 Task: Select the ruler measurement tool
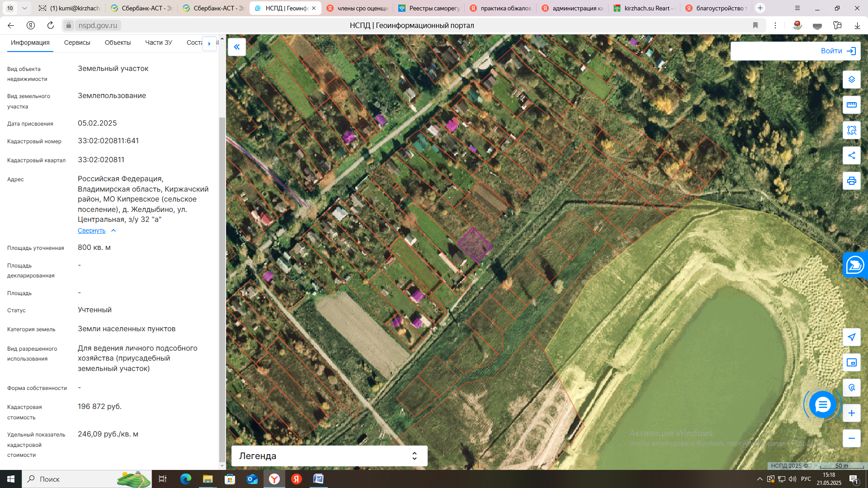[x=851, y=105]
